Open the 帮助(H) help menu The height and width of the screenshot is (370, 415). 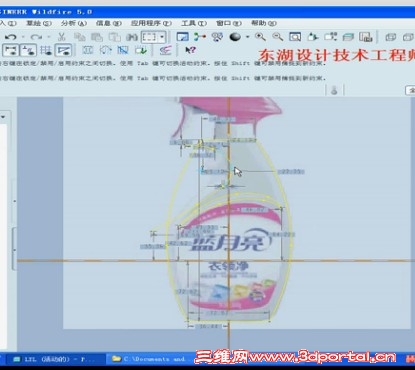264,23
